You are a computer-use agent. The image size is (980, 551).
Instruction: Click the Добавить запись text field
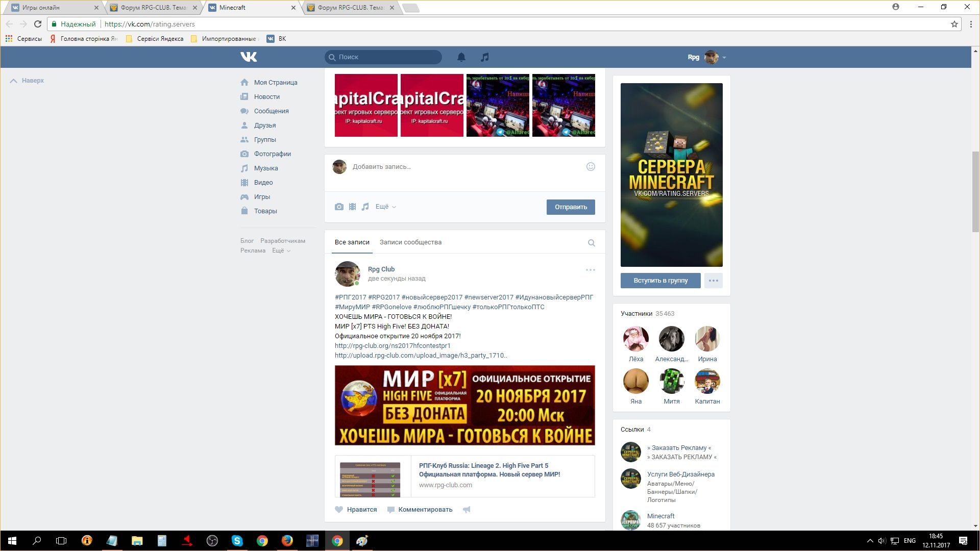coord(459,167)
